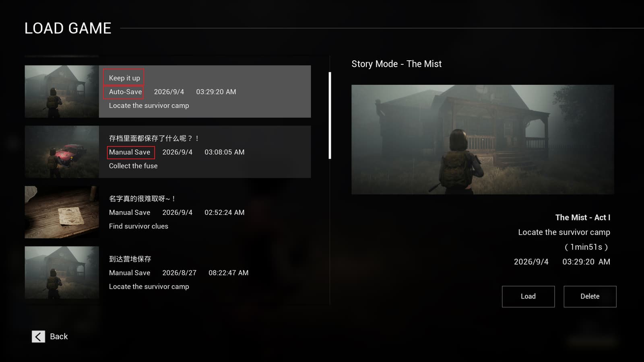This screenshot has height=362, width=644.
Task: Select the 2026/8/27 save thumbnail
Action: point(62,273)
